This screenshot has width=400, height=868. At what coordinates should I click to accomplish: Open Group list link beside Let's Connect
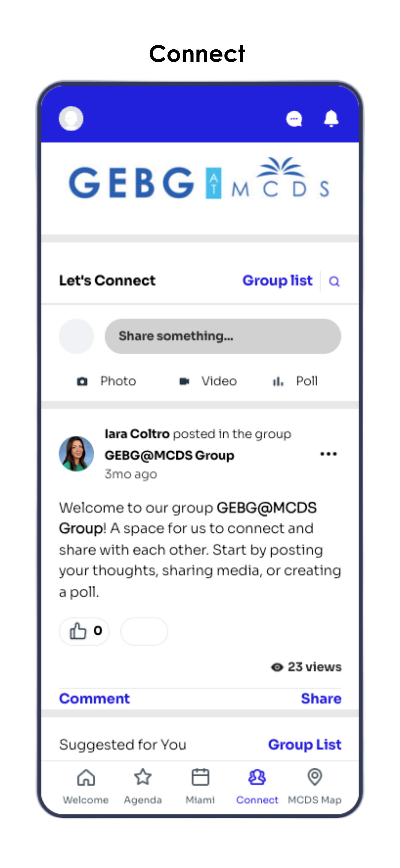(x=277, y=281)
